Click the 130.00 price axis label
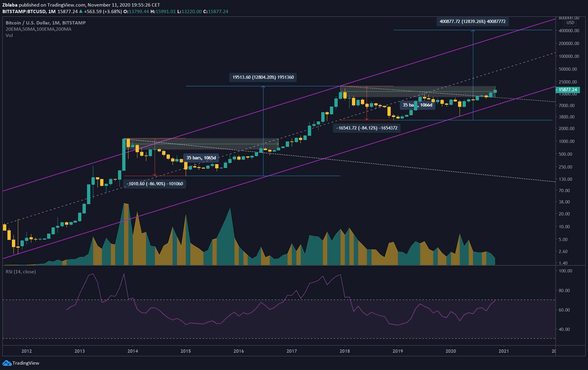The width and height of the screenshot is (588, 370). point(565,179)
